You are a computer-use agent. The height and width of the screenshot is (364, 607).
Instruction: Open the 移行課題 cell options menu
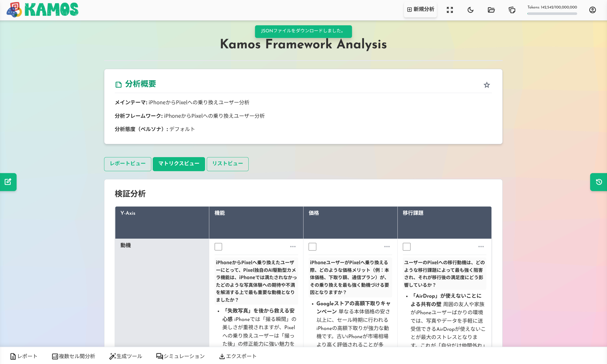[x=481, y=247]
